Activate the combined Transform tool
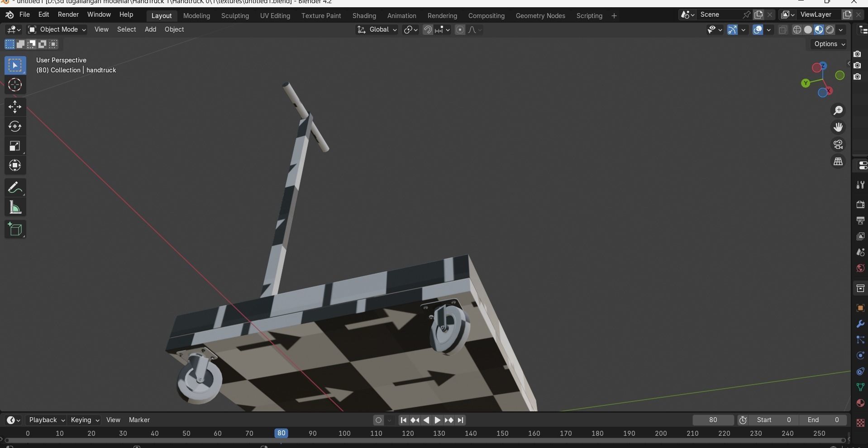This screenshot has width=868, height=448. (x=15, y=166)
